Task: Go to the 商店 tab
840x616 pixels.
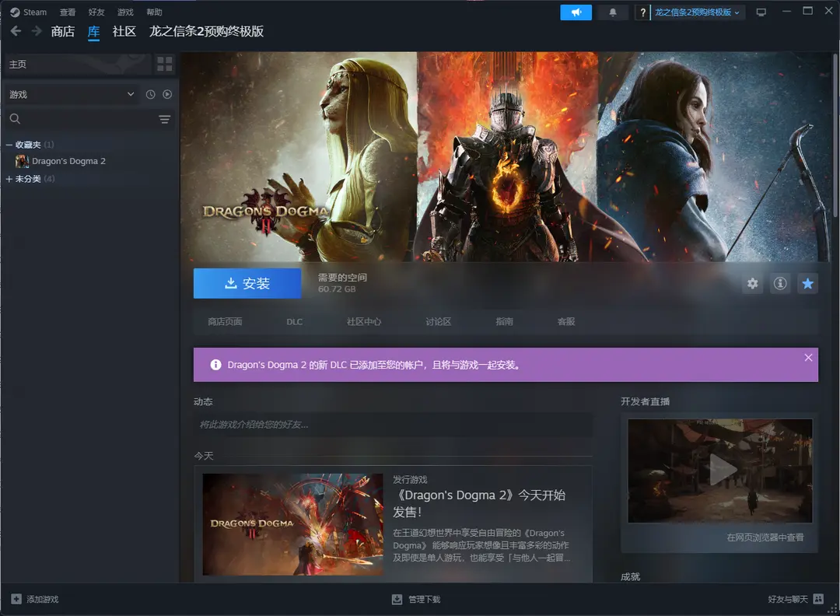Action: tap(63, 32)
